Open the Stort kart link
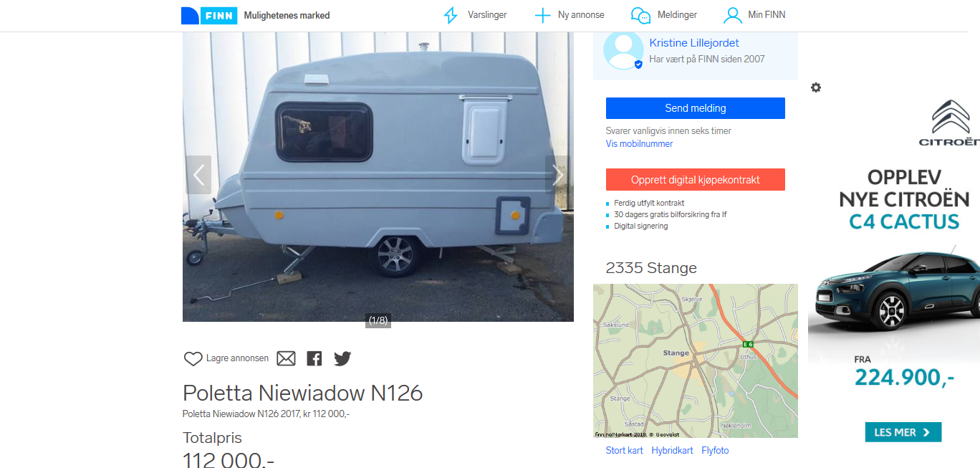This screenshot has height=468, width=980. tap(624, 450)
